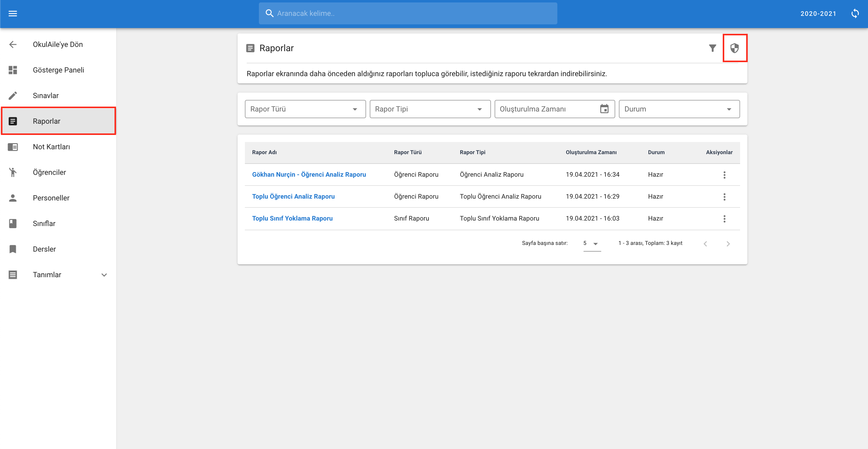Open the Durum dropdown
Image resolution: width=868 pixels, height=449 pixels.
(679, 109)
